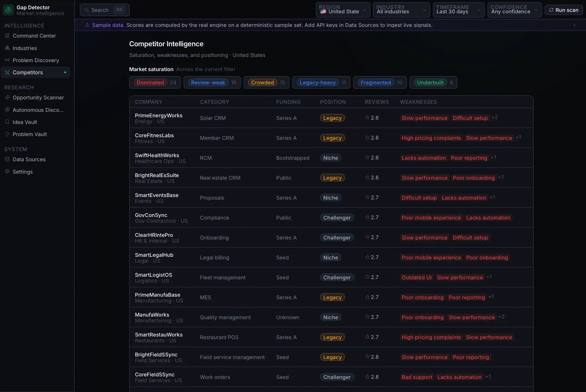The image size is (586, 392).
Task: Expand CoreFieldSSync +1 more weaknesses
Action: [488, 376]
